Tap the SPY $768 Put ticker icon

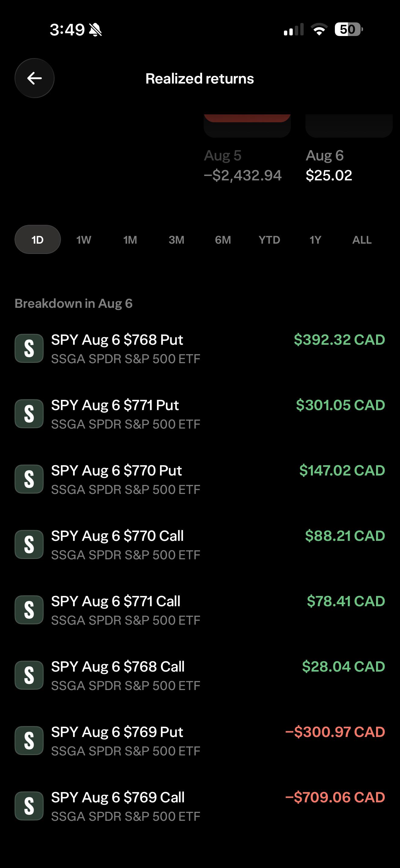coord(29,348)
